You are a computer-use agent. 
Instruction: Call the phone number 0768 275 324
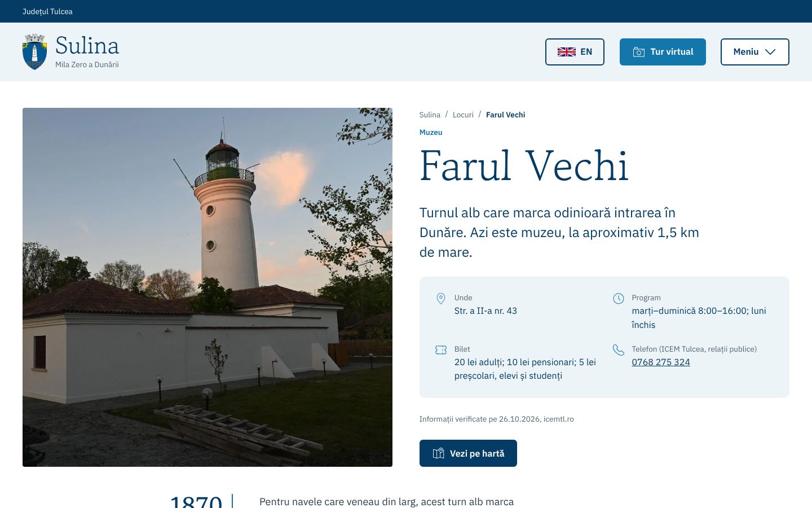[x=661, y=362]
